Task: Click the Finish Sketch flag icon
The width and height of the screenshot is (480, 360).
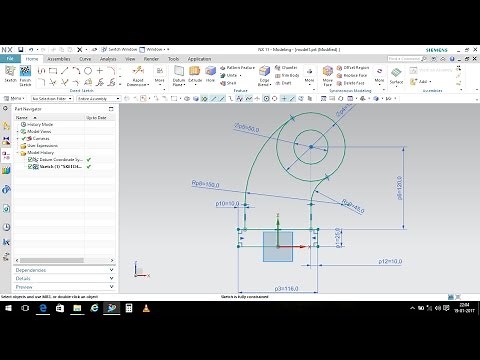Action: tap(25, 71)
